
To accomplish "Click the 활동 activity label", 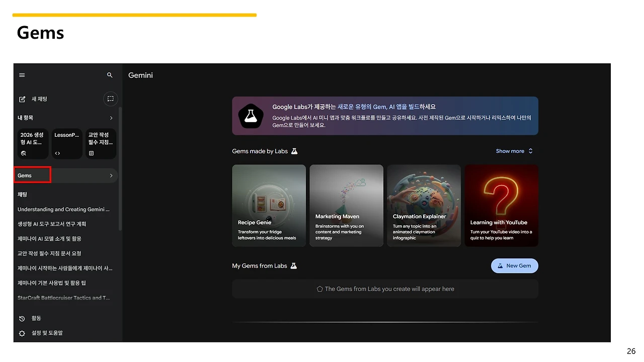I will pos(36,318).
